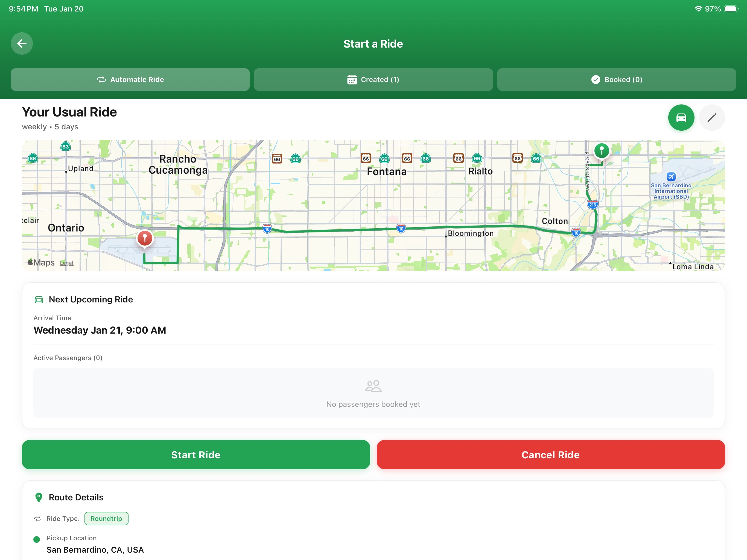Tap the Roundtrip ride type badge

coord(106,518)
